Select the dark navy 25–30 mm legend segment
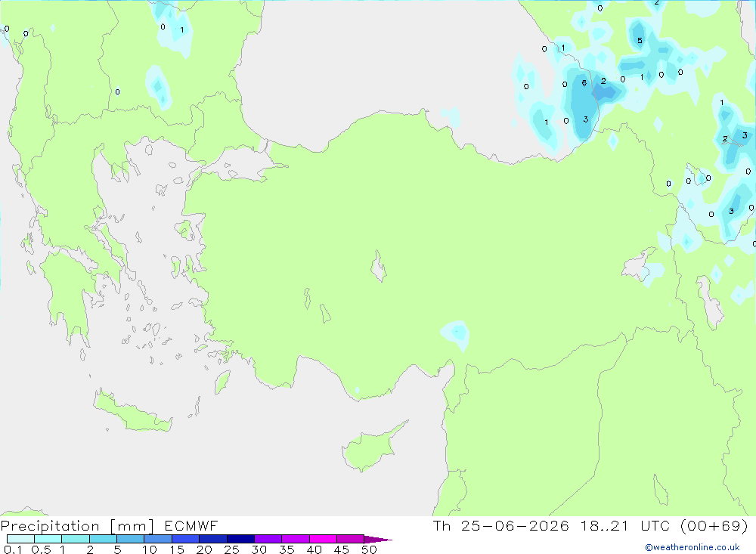Screen dimensions: 756x554 240,539
